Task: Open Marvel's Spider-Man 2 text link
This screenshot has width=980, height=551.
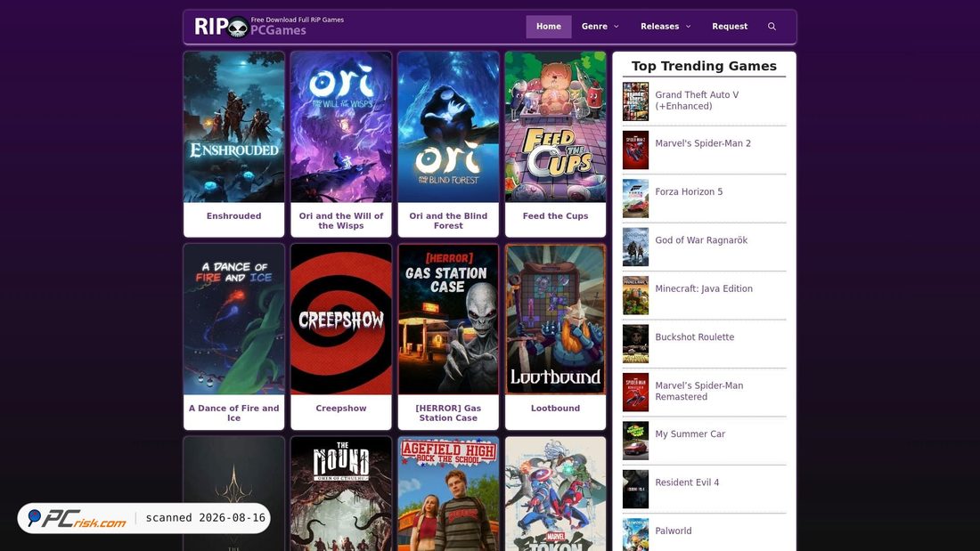Action: tap(703, 143)
